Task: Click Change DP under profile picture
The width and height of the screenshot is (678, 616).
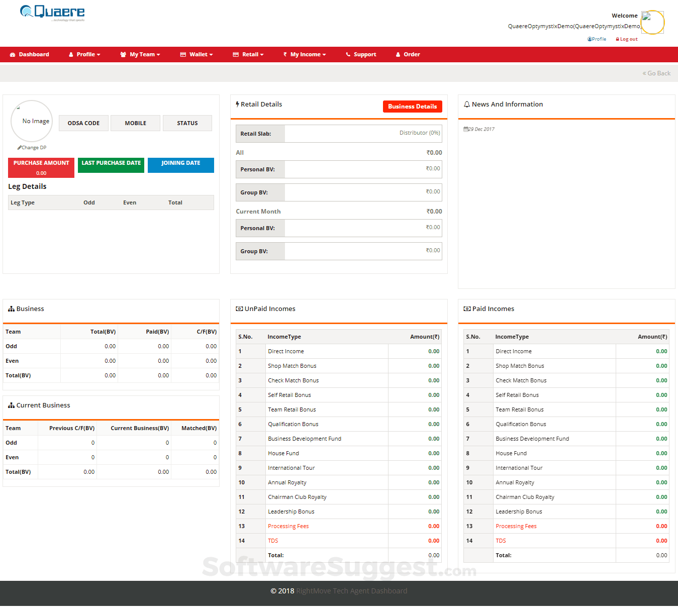Action: pos(32,148)
